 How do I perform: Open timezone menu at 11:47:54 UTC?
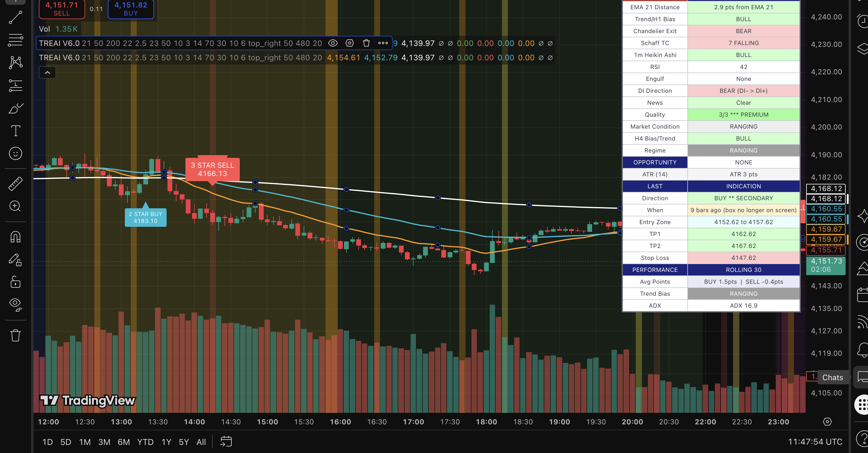pyautogui.click(x=815, y=442)
